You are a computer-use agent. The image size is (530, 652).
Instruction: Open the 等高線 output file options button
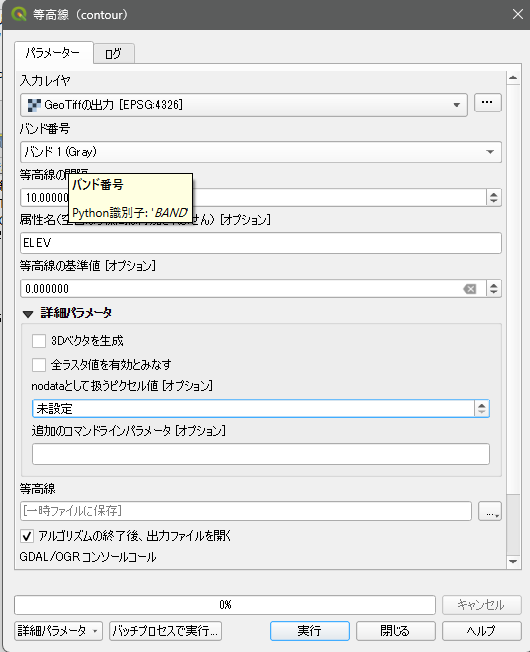coord(490,511)
